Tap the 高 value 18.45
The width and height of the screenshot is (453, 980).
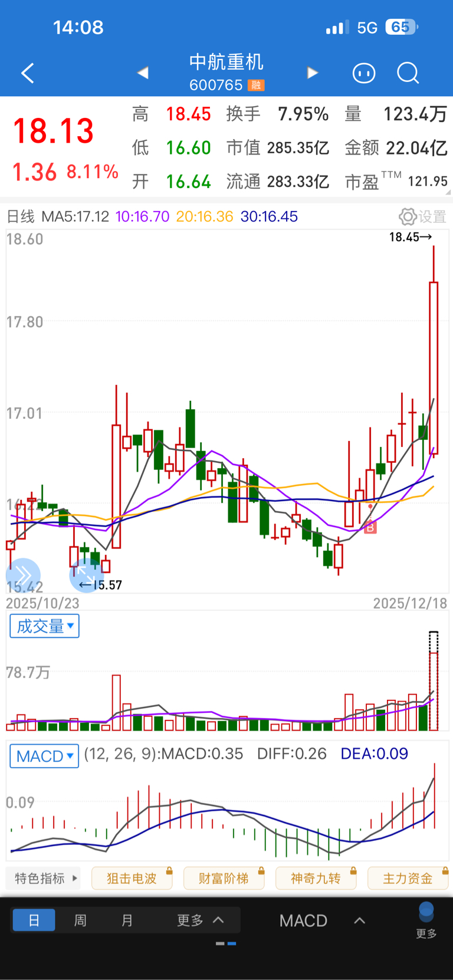click(x=188, y=114)
